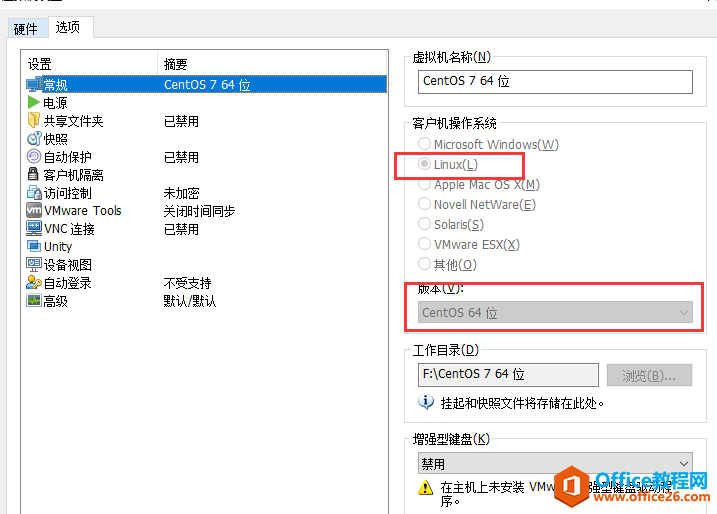The image size is (717, 514).
Task: Select the 电源 row label
Action: (55, 103)
